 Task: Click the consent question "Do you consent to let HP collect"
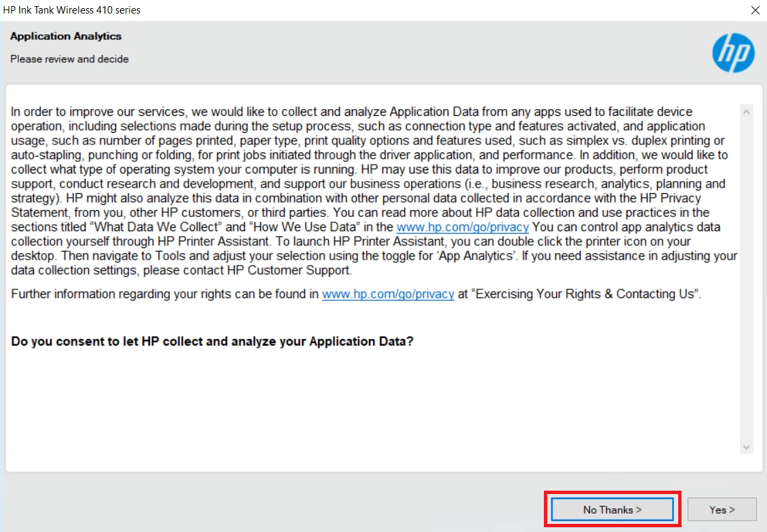pyautogui.click(x=212, y=342)
